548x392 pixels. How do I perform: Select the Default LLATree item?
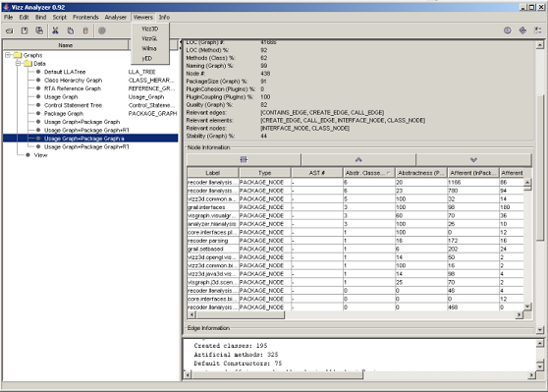pos(65,72)
